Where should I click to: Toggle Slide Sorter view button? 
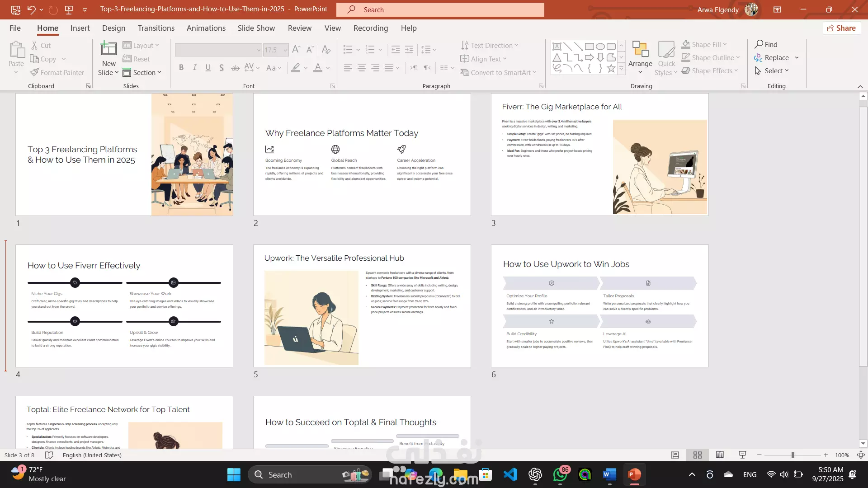point(698,455)
